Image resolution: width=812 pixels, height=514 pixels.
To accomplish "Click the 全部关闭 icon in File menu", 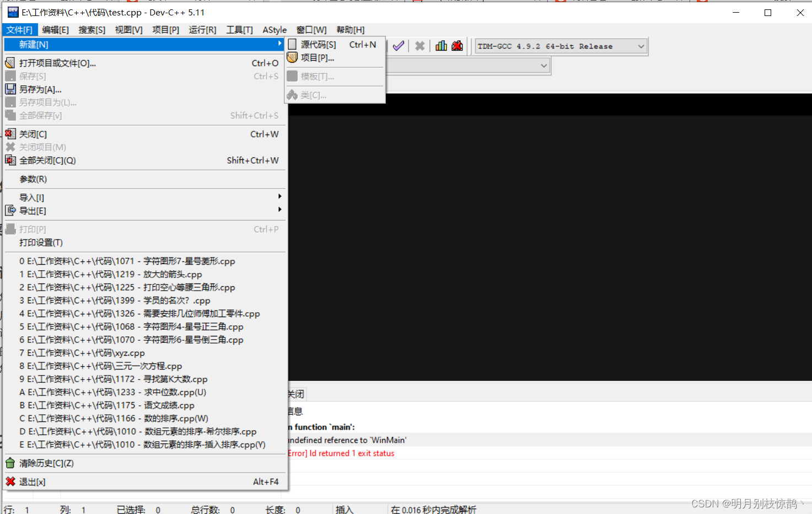I will tap(10, 160).
